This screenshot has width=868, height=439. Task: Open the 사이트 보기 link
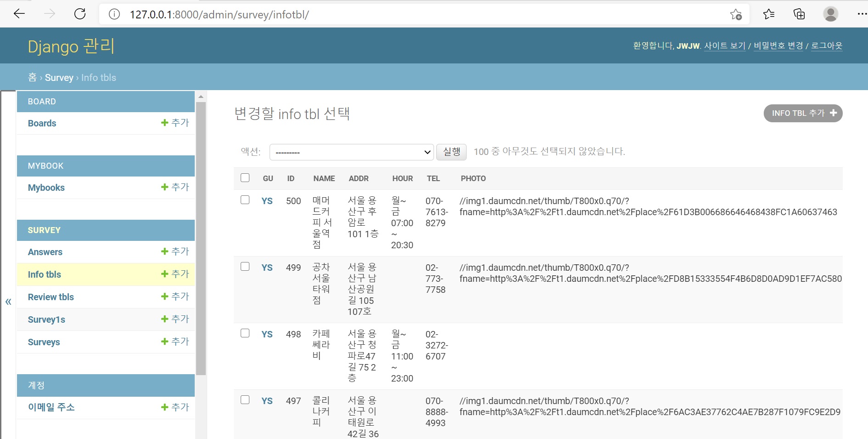click(725, 46)
